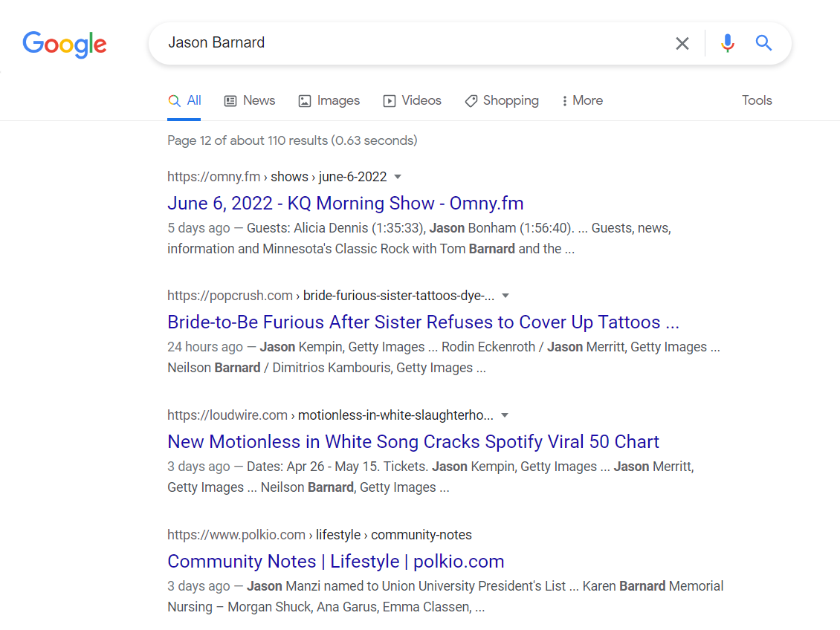Click the picture icon beside Images
The width and height of the screenshot is (840, 630).
[304, 100]
